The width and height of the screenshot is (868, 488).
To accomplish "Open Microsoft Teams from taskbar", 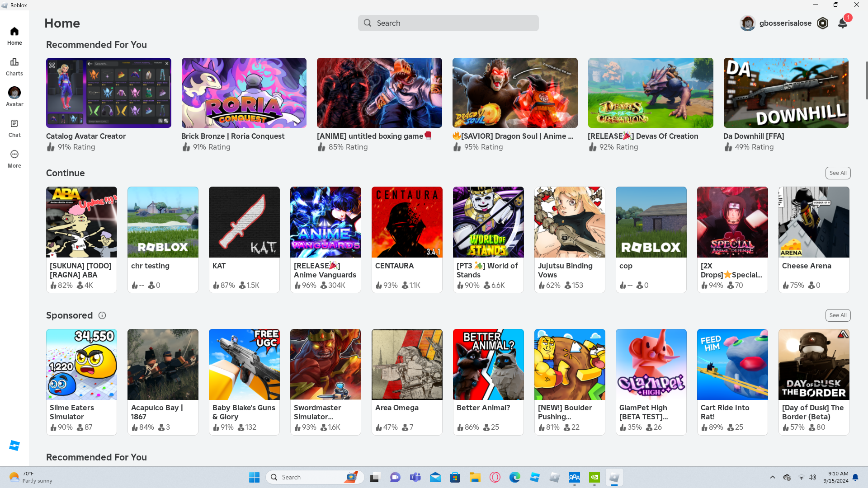I will pyautogui.click(x=415, y=477).
